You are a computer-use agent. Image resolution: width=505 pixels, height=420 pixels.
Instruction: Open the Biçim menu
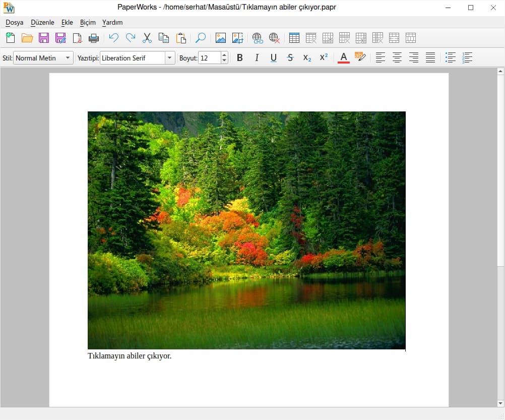(88, 22)
